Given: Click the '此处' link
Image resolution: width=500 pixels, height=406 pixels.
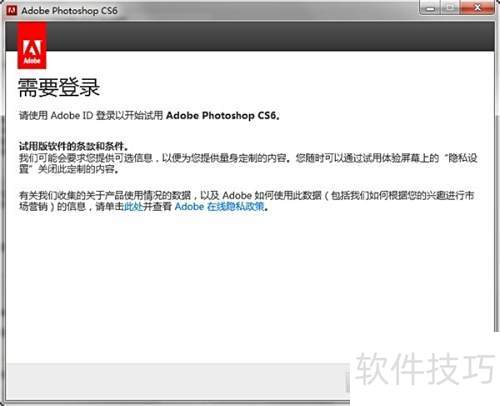Looking at the screenshot, I should [133, 206].
